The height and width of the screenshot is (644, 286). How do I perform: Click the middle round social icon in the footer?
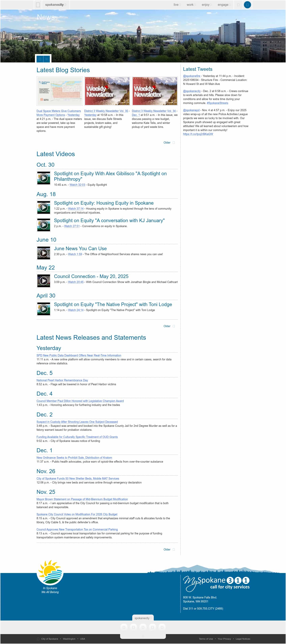tap(143, 627)
